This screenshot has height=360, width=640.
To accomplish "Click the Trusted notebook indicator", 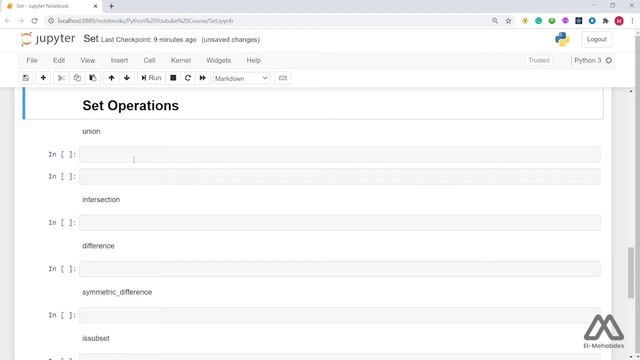I will [x=539, y=60].
